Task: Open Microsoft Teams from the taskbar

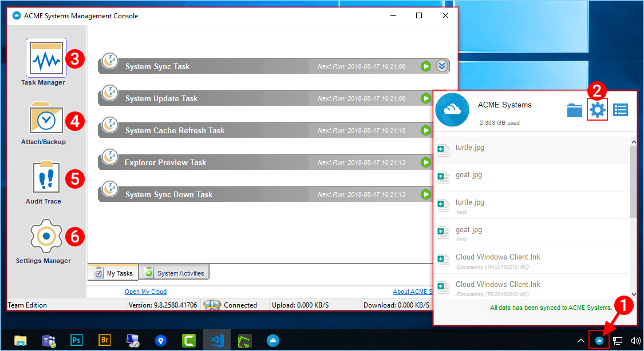Action: coord(49,340)
